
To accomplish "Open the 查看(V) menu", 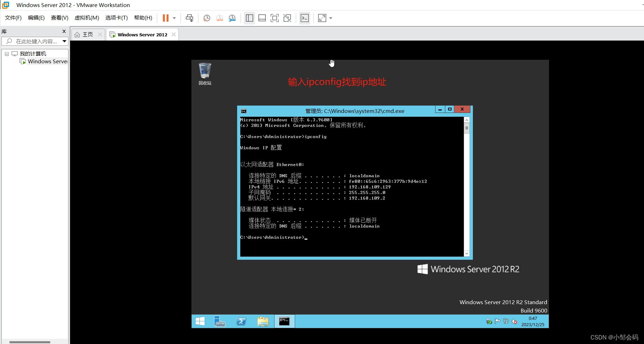I will tap(60, 18).
